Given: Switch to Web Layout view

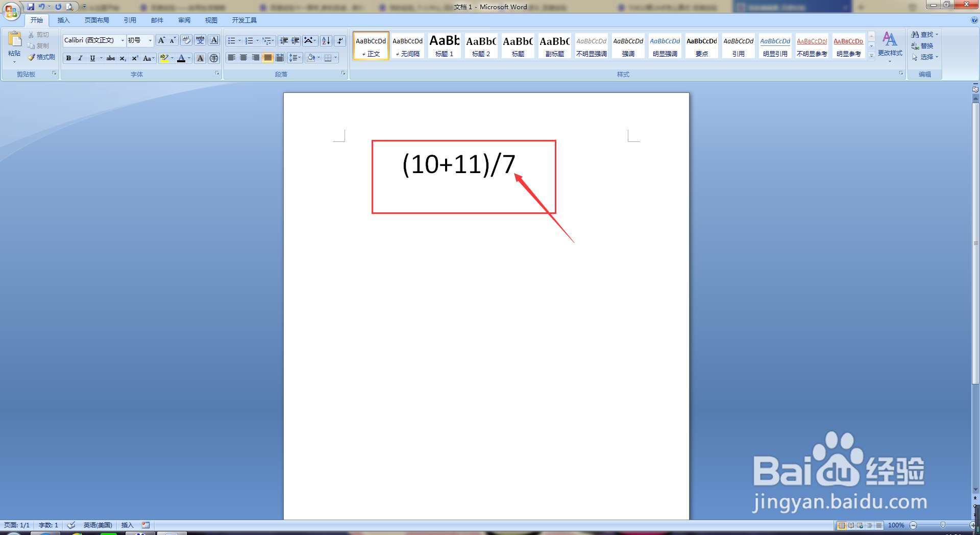Looking at the screenshot, I should click(860, 525).
